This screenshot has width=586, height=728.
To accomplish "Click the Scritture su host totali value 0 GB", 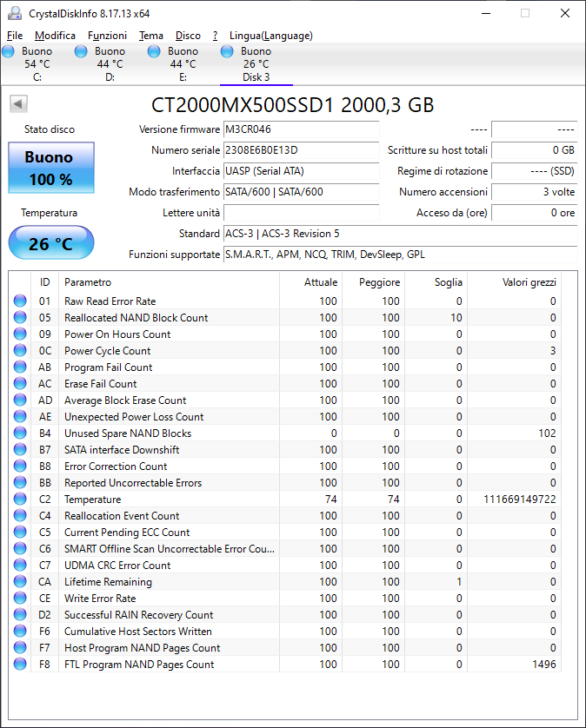I will (535, 150).
